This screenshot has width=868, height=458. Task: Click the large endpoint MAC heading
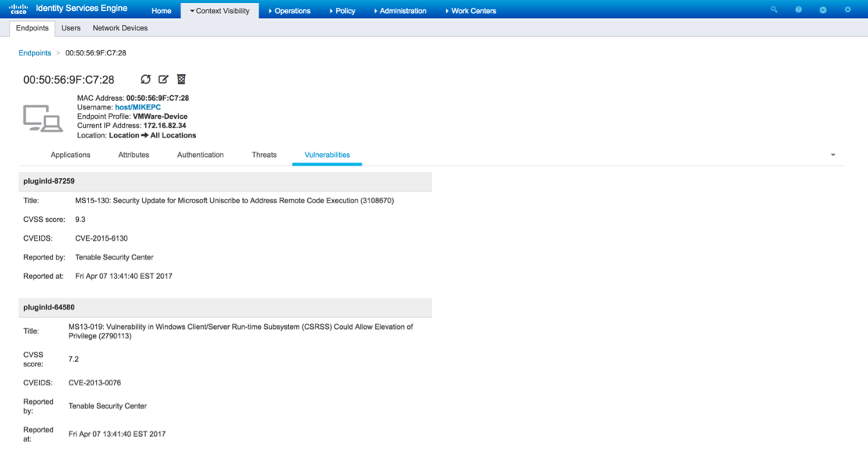point(69,80)
